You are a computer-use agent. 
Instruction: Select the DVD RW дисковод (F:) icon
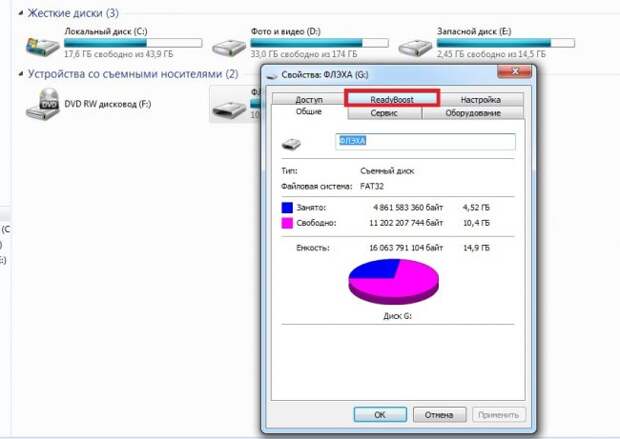(x=42, y=104)
